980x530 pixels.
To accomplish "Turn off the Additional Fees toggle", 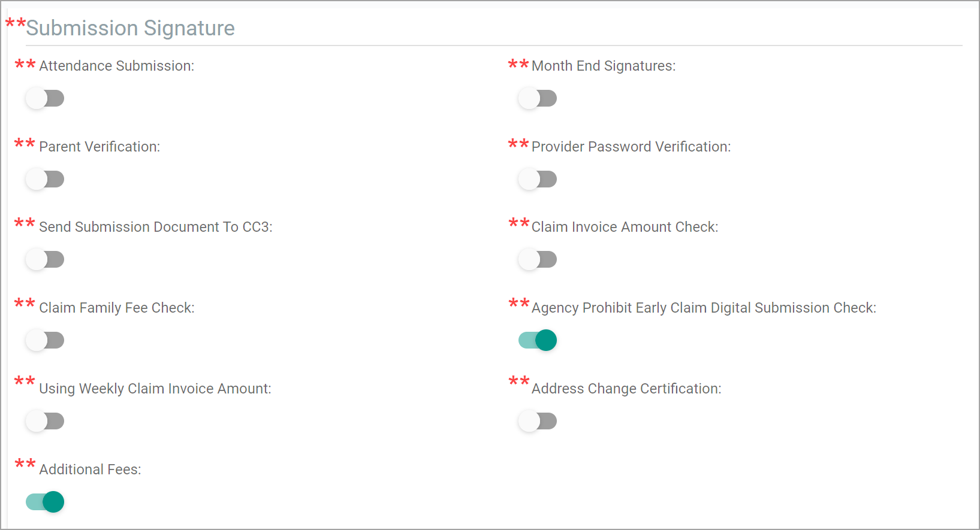I will pos(45,502).
